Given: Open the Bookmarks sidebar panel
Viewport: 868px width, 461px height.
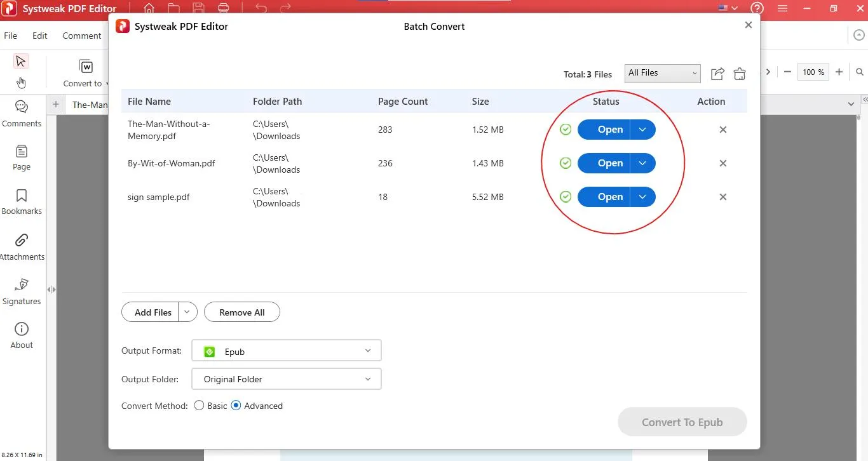Looking at the screenshot, I should (x=22, y=201).
